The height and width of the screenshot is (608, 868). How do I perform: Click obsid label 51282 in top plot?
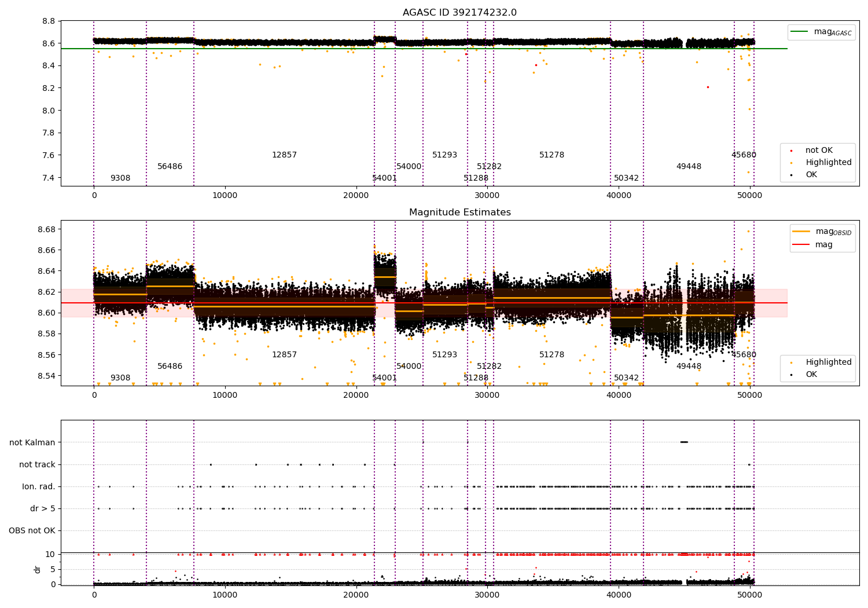[x=489, y=167]
